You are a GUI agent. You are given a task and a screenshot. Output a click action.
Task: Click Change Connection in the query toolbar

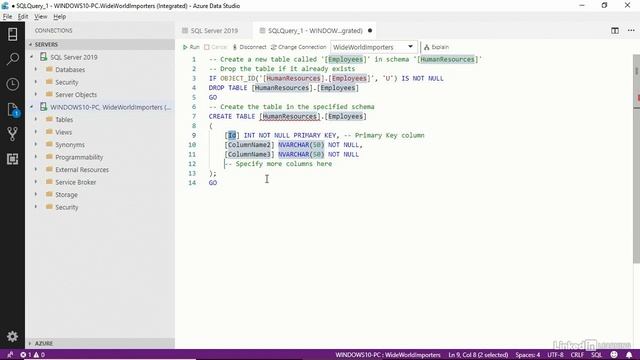[x=298, y=47]
